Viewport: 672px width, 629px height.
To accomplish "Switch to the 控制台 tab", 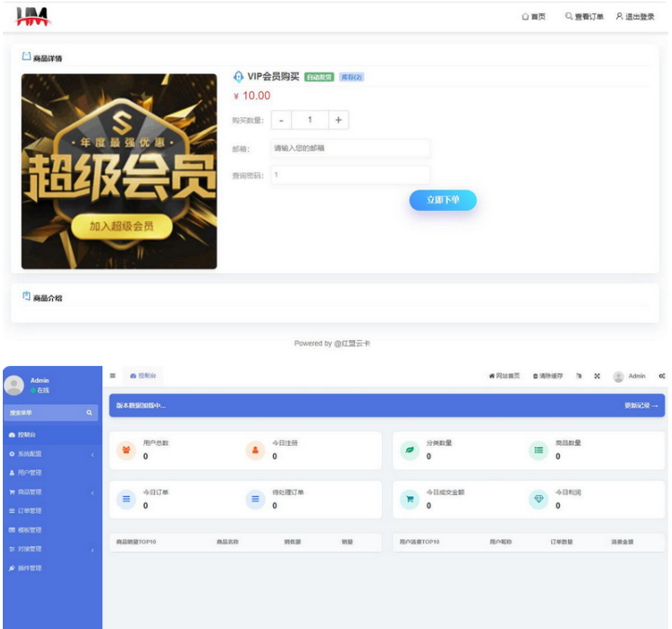I will click(x=143, y=375).
